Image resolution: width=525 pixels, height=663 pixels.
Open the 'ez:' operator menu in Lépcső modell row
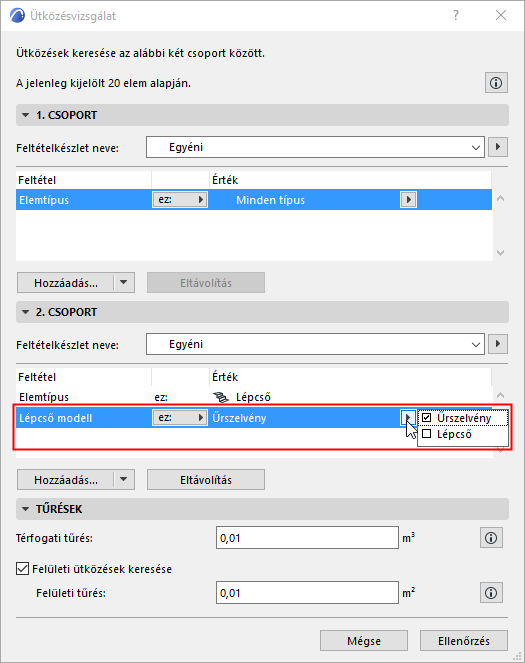coord(180,418)
